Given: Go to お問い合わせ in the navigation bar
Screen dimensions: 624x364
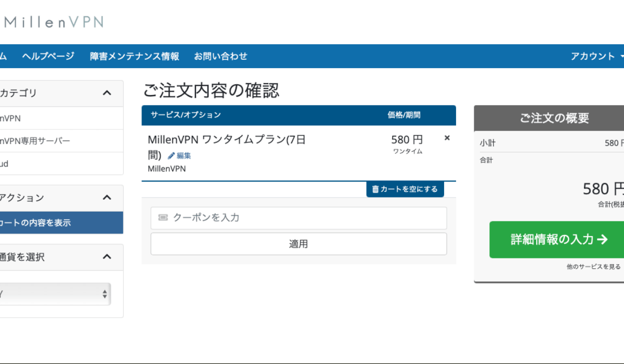Looking at the screenshot, I should coord(220,56).
